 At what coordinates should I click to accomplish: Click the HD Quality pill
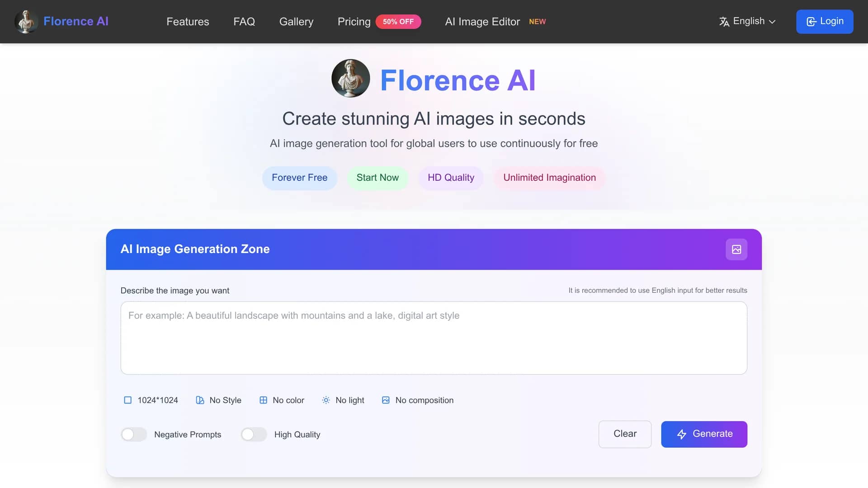click(451, 178)
